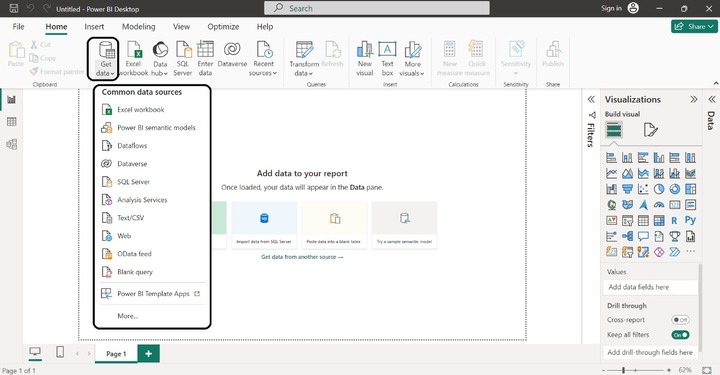Select the Map globe visual
Screen dimensions: 720x375
coord(612,205)
